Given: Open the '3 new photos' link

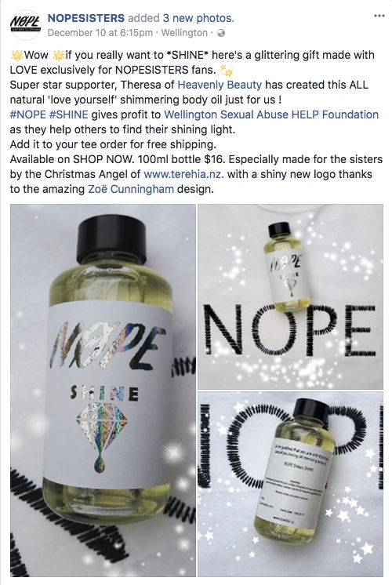Looking at the screenshot, I should (x=198, y=18).
